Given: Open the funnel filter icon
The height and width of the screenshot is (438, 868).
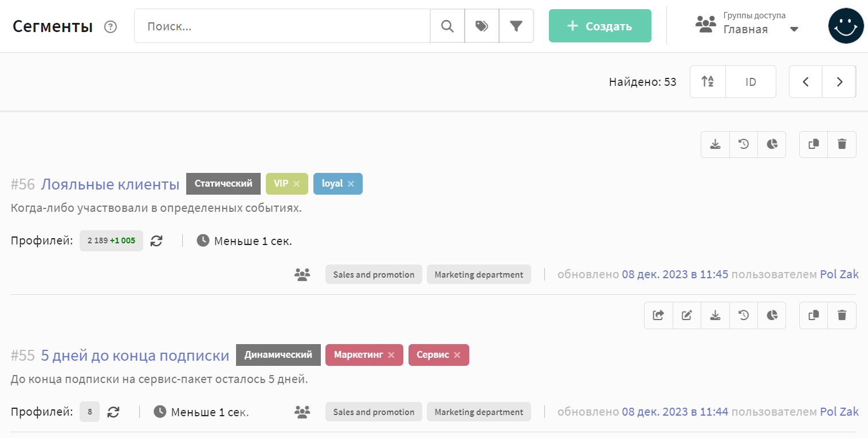Looking at the screenshot, I should 516,26.
